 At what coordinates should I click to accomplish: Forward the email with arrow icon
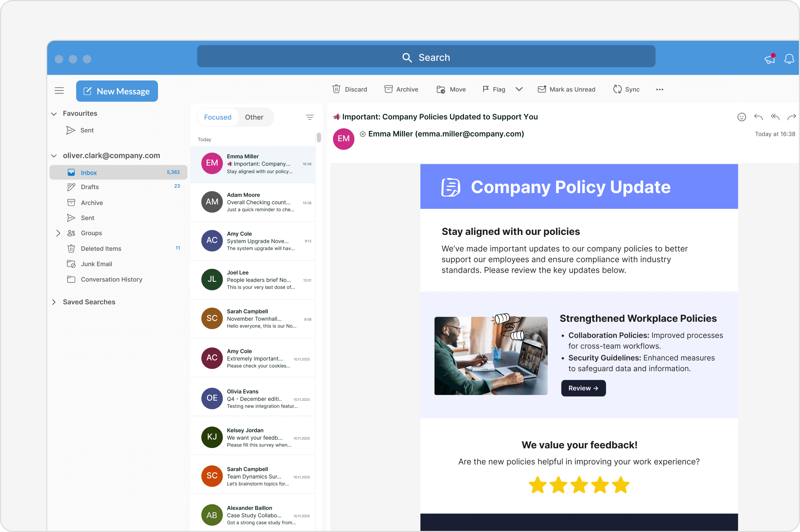pos(791,117)
